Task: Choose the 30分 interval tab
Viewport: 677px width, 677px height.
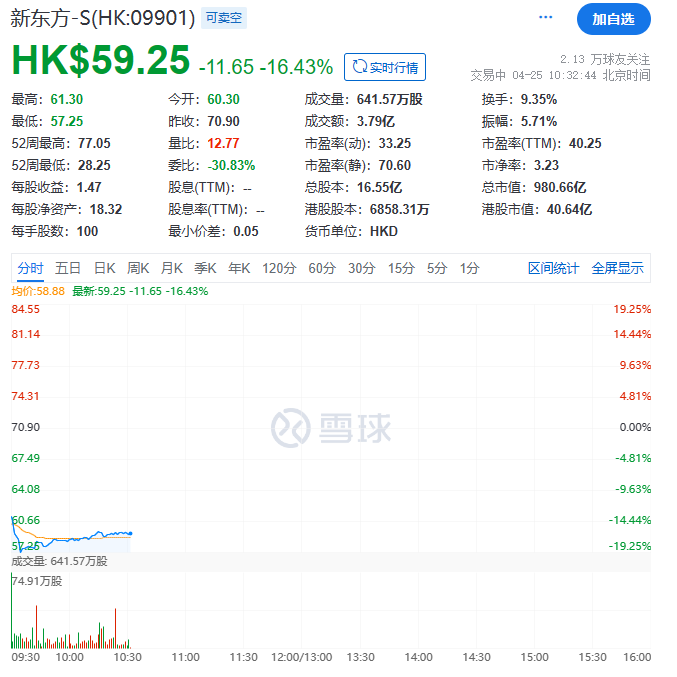Action: (x=362, y=268)
